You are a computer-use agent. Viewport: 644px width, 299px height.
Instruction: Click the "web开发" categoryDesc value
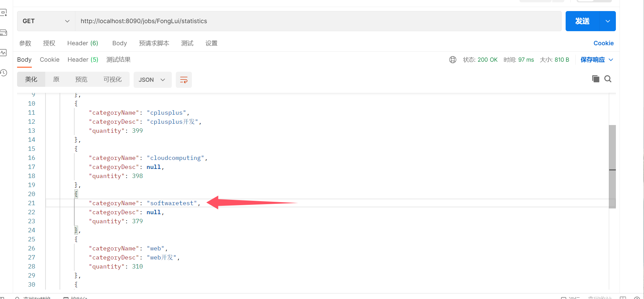click(162, 257)
